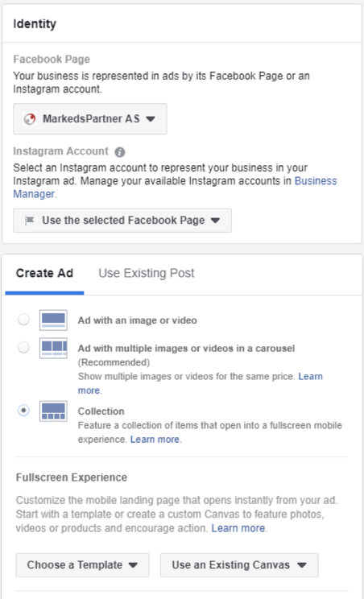
Task: Open the Use the selected Facebook Page dropdown
Action: point(122,221)
